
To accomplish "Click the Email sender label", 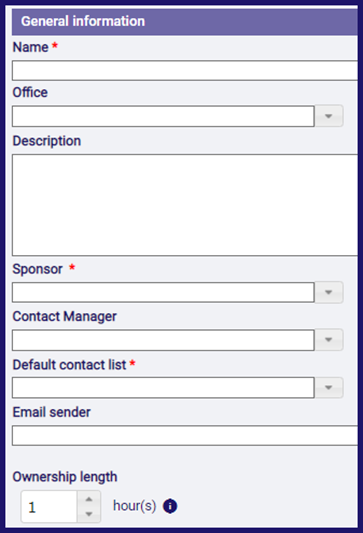I will [52, 412].
